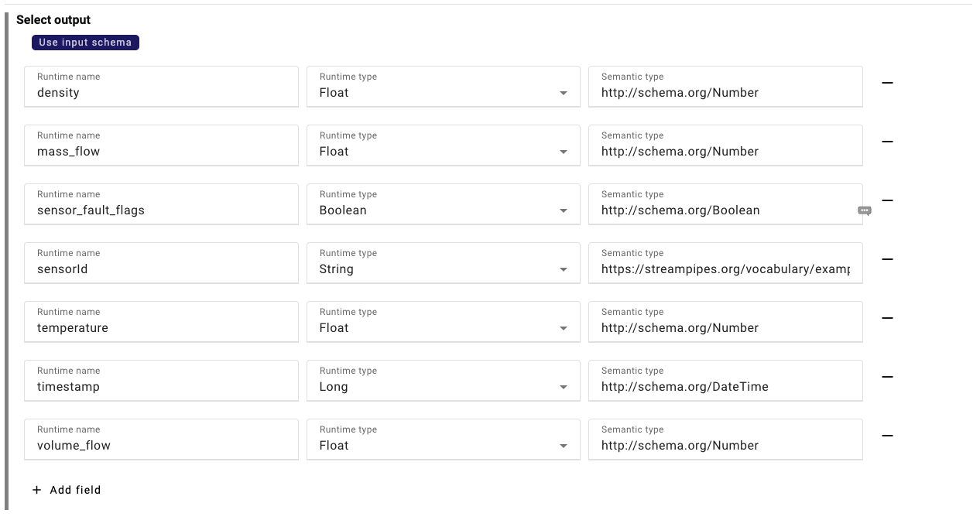Click Add field button
Image resolution: width=980 pixels, height=520 pixels.
click(74, 490)
